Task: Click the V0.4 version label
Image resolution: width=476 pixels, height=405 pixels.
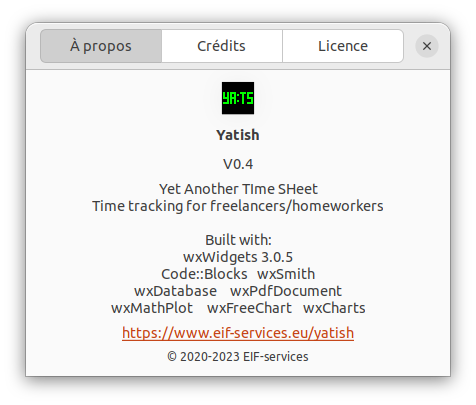Action: (x=238, y=164)
